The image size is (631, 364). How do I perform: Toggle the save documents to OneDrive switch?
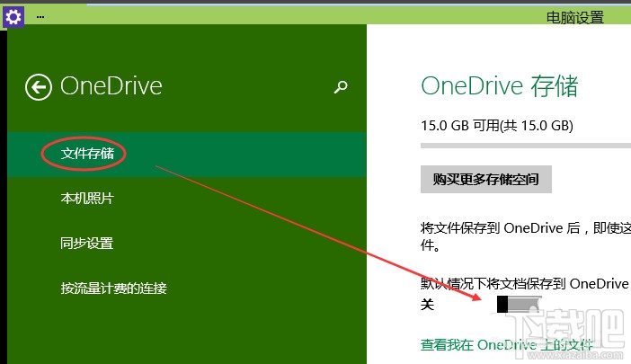coord(519,304)
